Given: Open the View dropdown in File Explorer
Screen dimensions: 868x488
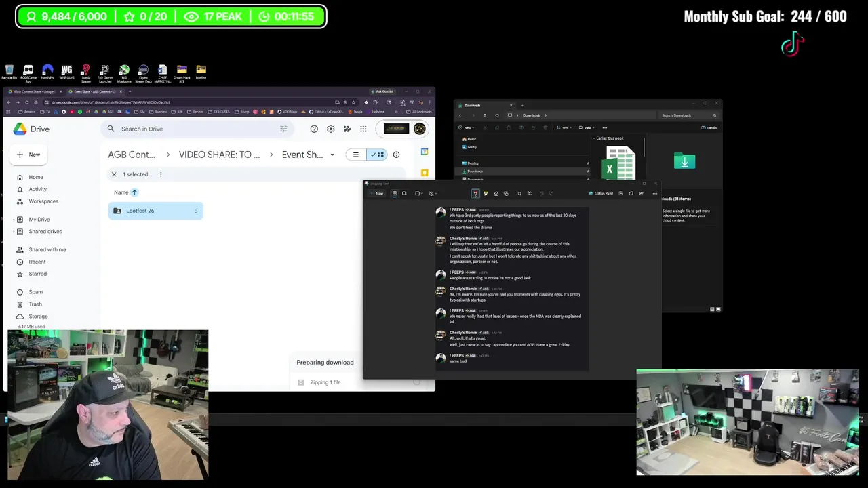Looking at the screenshot, I should click(x=587, y=127).
